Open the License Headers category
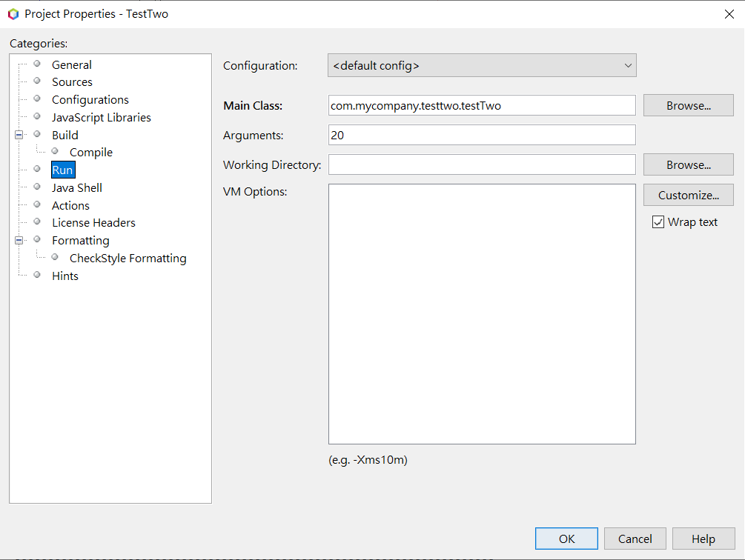The image size is (745, 560). [x=93, y=223]
